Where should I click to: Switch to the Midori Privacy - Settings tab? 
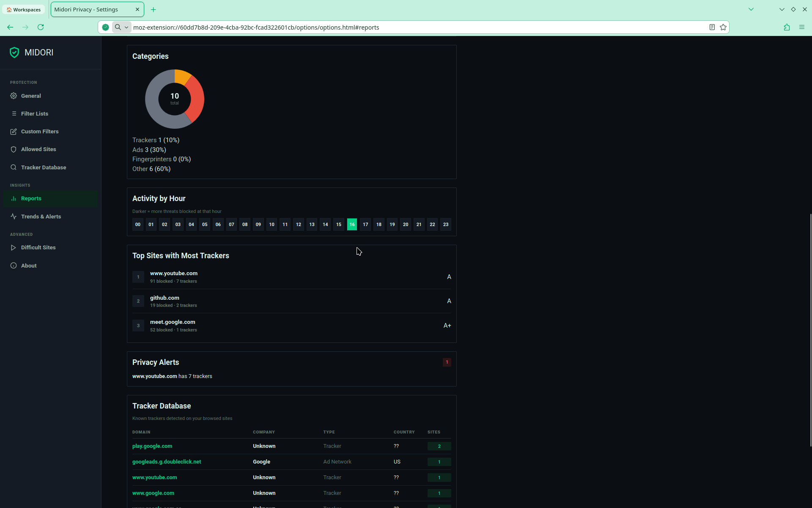coord(97,9)
